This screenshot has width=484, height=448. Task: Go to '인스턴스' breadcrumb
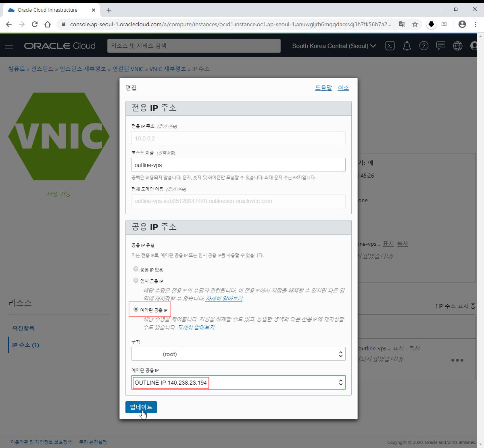tap(42, 69)
